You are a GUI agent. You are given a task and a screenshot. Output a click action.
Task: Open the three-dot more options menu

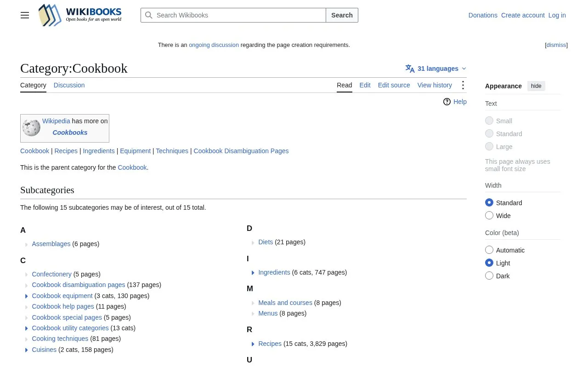[x=463, y=85]
